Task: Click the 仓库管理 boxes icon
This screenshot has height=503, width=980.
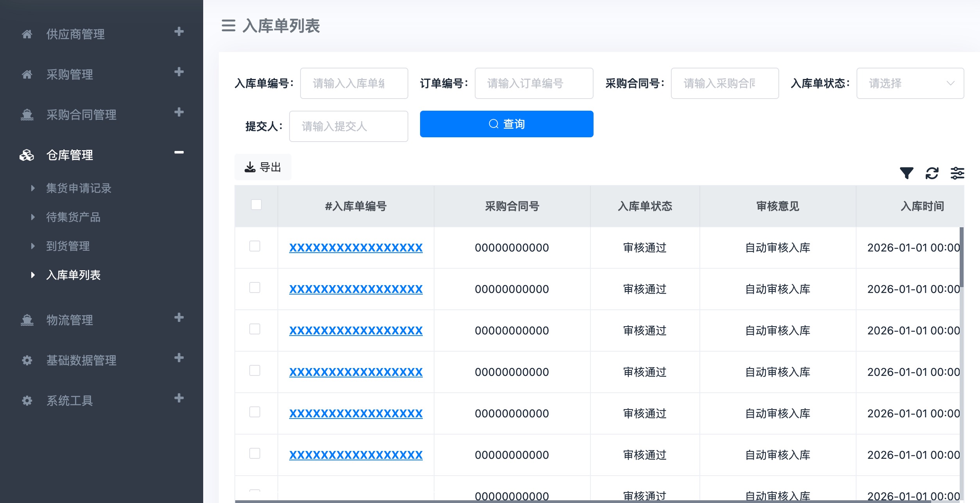Action: pyautogui.click(x=27, y=155)
